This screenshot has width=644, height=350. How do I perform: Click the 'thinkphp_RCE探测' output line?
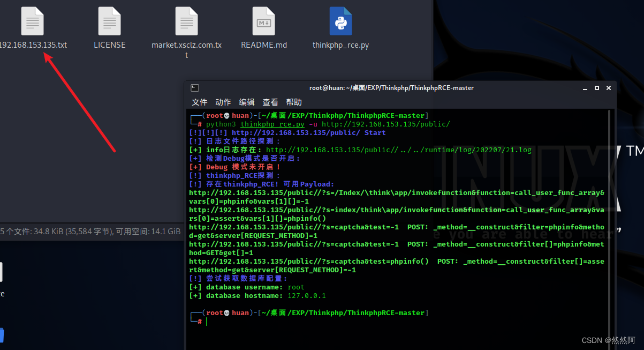235,176
